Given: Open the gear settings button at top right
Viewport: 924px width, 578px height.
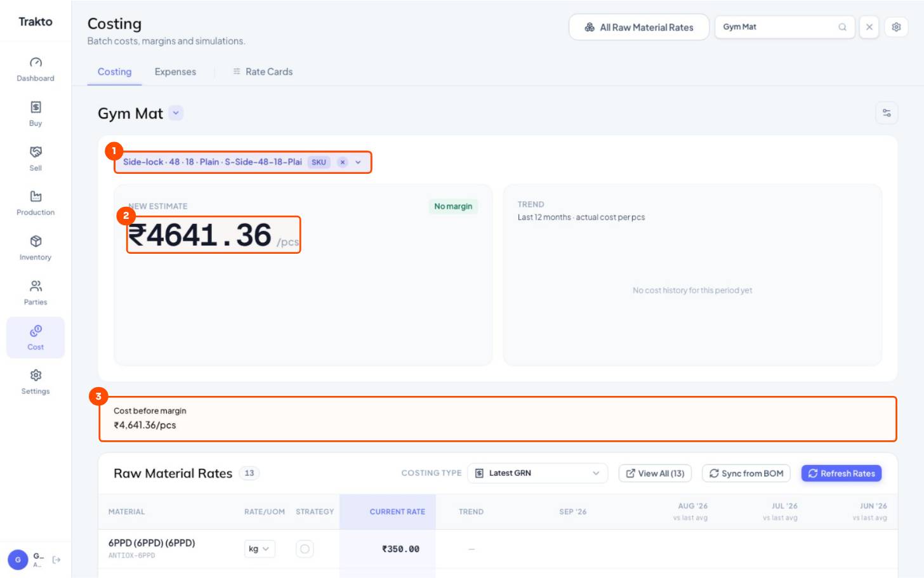Looking at the screenshot, I should tap(896, 27).
